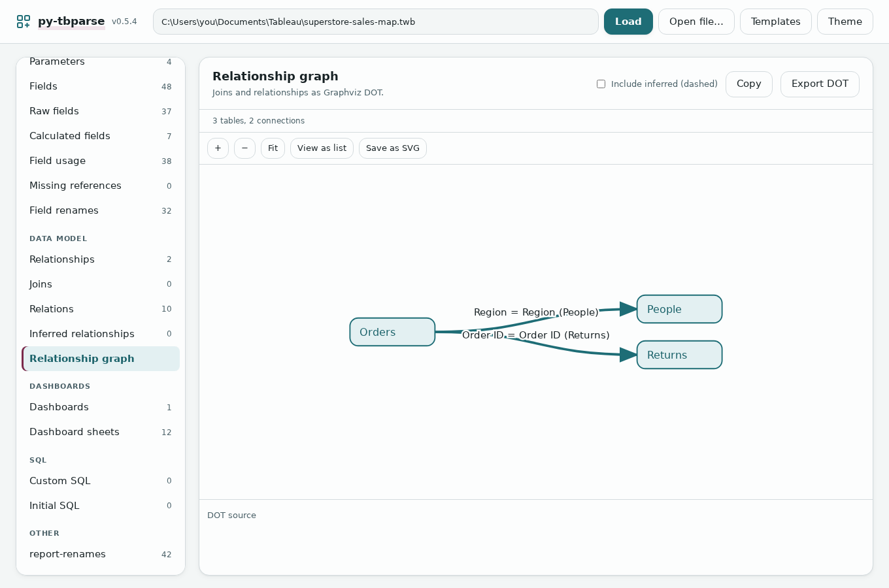Click the Region = Region (People) edge label
This screenshot has width=889, height=588.
click(x=536, y=312)
